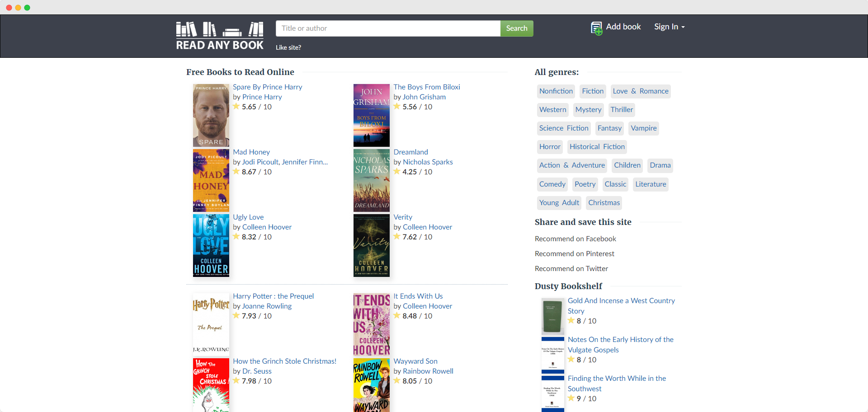Open the Dreamland title link

(410, 152)
